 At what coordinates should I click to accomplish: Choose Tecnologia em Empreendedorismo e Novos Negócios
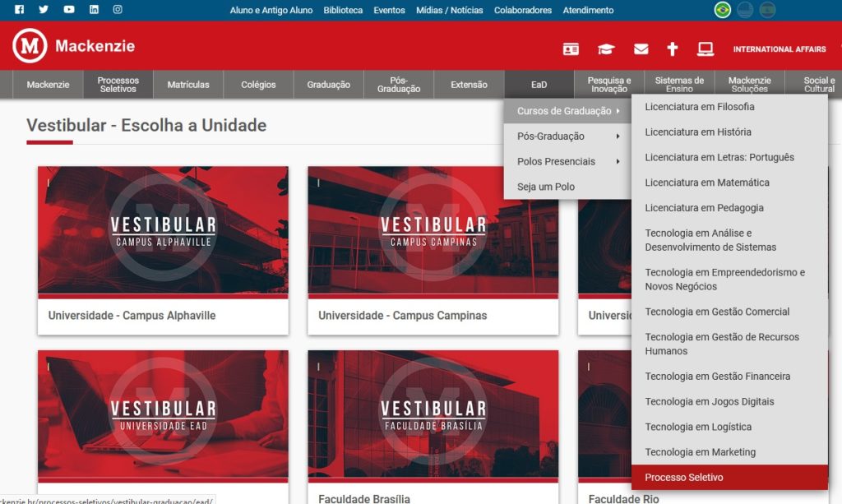pos(729,279)
